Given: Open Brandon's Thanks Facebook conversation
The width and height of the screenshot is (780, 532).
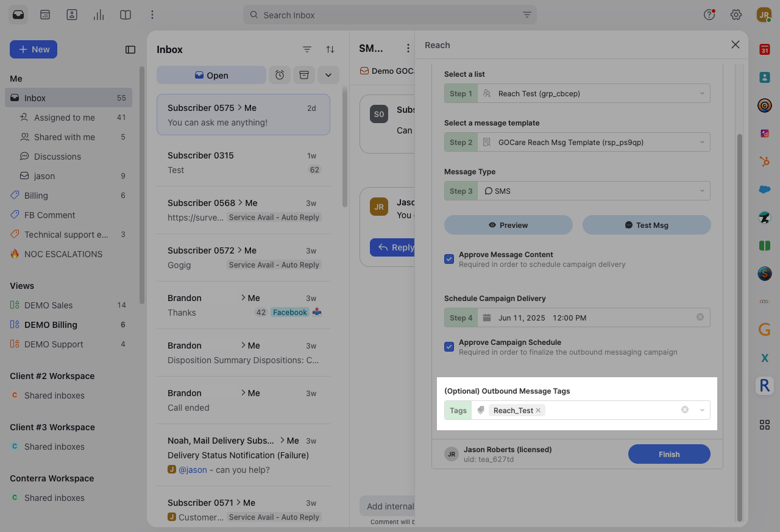Looking at the screenshot, I should (244, 305).
